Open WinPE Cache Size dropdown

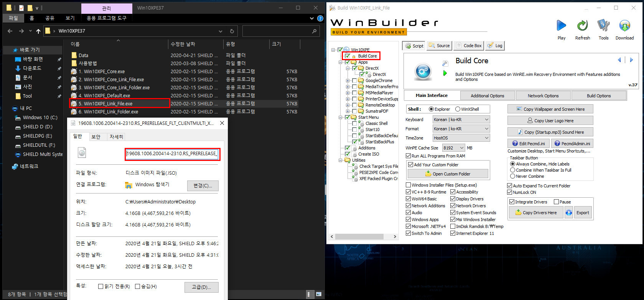point(453,148)
